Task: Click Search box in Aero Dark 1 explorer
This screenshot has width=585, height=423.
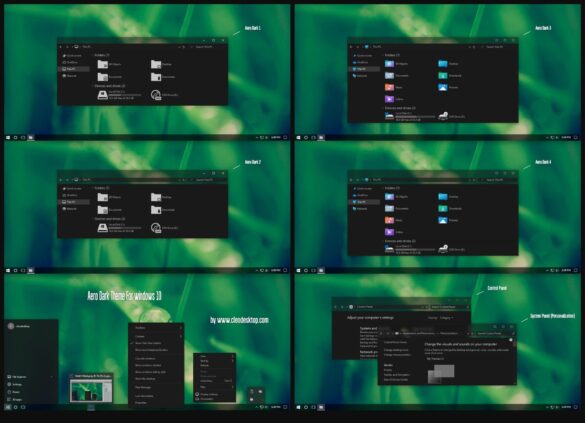Action: coord(208,47)
